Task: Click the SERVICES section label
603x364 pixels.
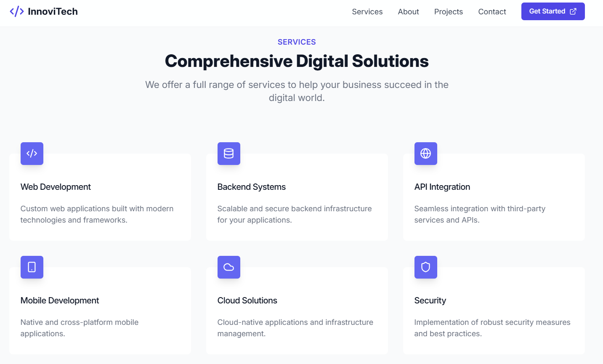Action: (x=297, y=42)
